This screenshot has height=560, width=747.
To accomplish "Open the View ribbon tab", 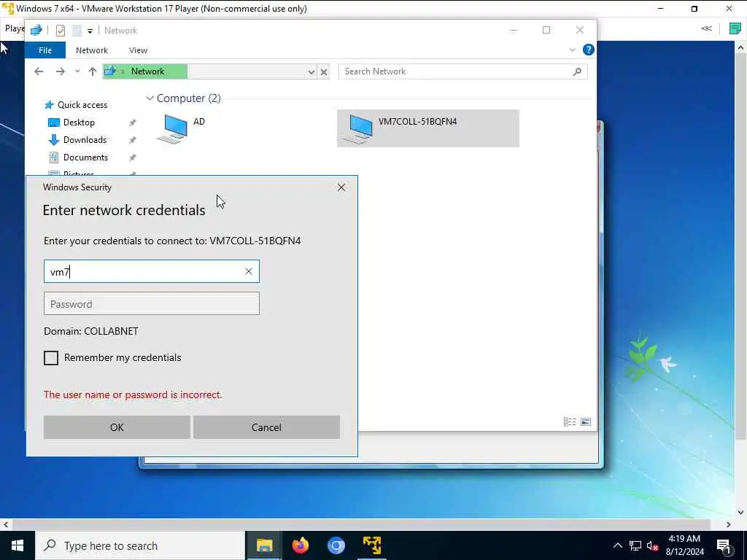I will 138,50.
